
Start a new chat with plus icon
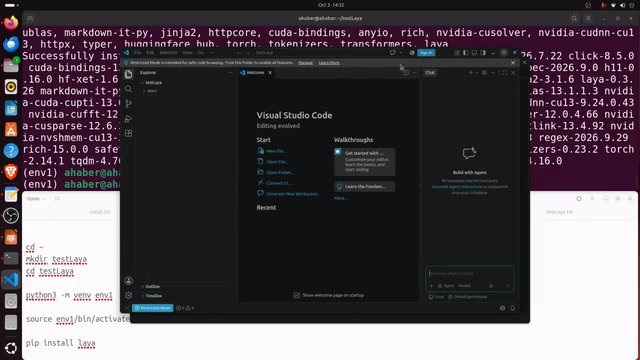coord(471,73)
